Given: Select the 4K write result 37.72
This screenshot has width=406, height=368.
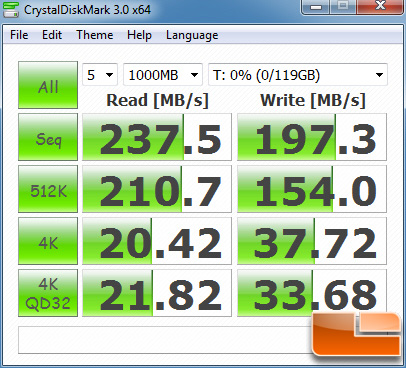Looking at the screenshot, I should coord(312,241).
